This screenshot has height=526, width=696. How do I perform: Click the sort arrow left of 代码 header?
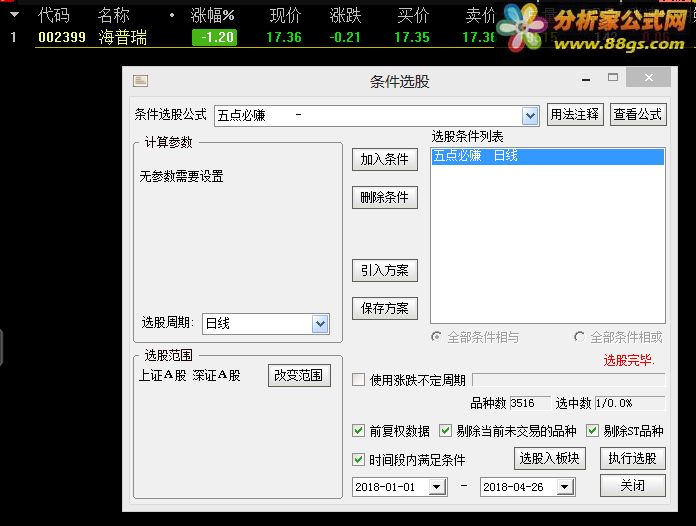coord(14,15)
